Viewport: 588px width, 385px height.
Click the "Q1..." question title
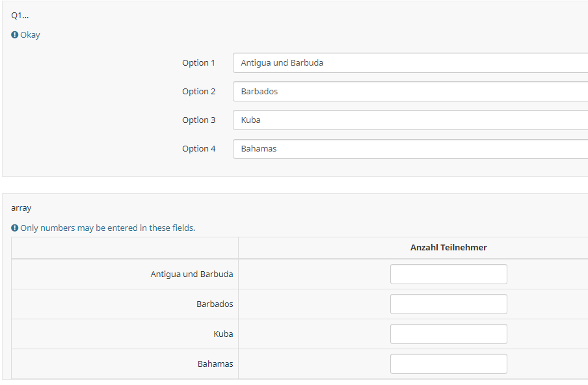coord(20,16)
